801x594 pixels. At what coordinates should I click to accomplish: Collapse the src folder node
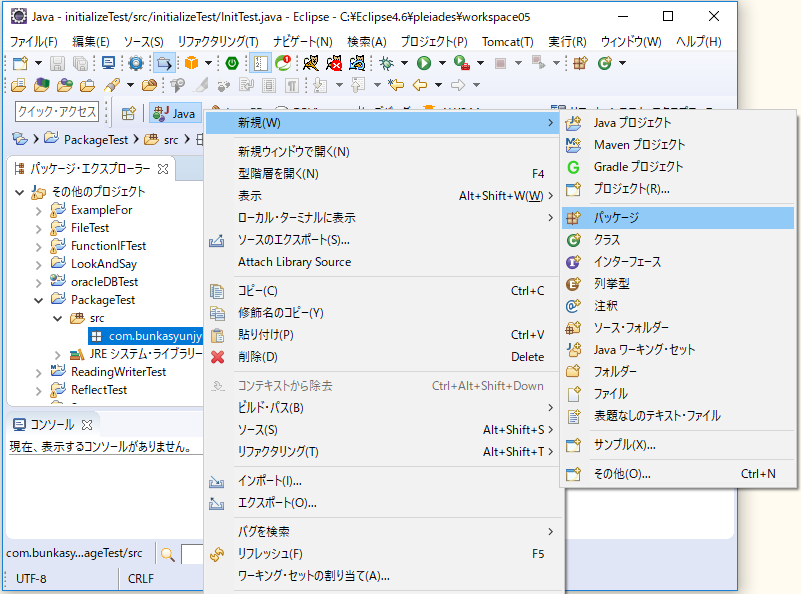pos(58,318)
